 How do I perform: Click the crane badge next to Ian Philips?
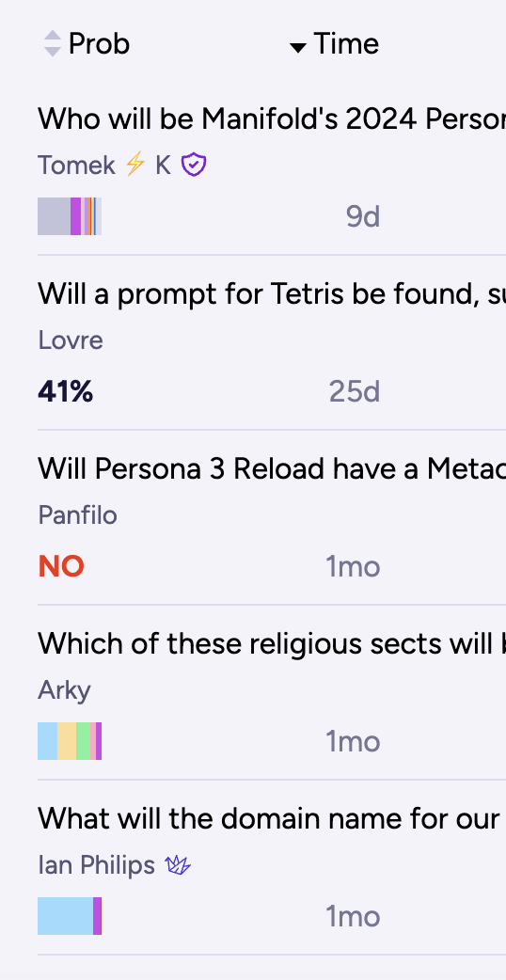[x=178, y=865]
